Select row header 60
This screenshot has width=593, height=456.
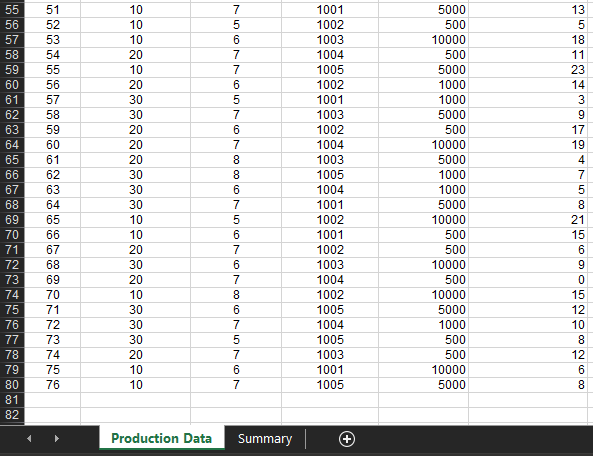click(x=12, y=85)
